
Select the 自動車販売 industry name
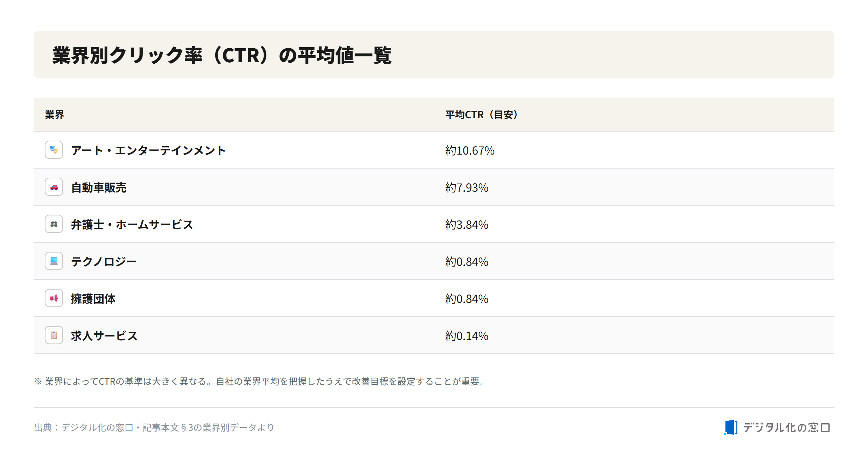pos(99,187)
